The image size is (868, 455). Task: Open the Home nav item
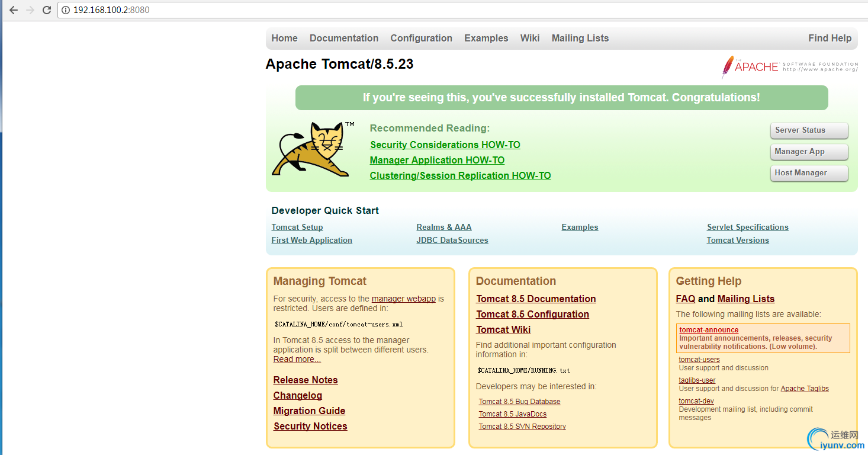pyautogui.click(x=284, y=38)
